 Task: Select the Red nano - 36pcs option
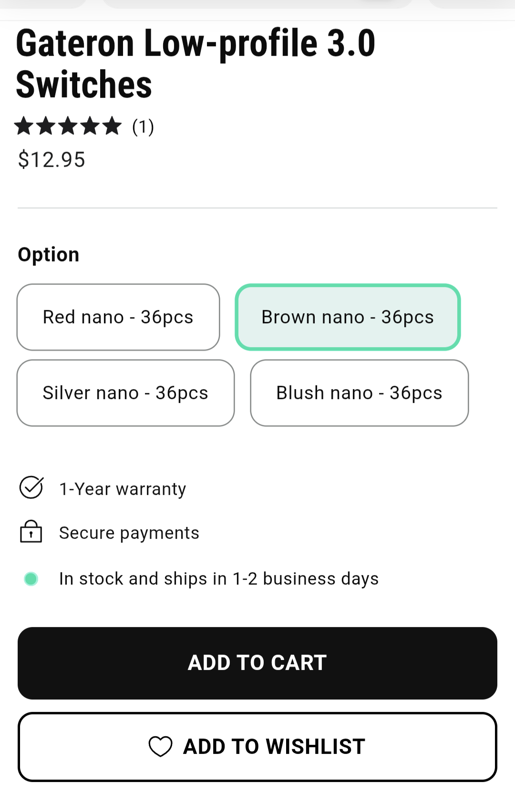click(118, 317)
